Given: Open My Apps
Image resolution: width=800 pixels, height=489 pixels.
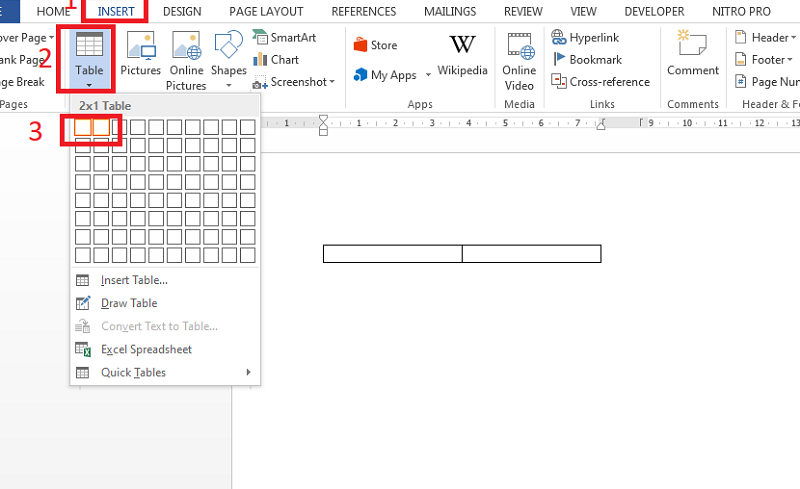Looking at the screenshot, I should pyautogui.click(x=385, y=75).
